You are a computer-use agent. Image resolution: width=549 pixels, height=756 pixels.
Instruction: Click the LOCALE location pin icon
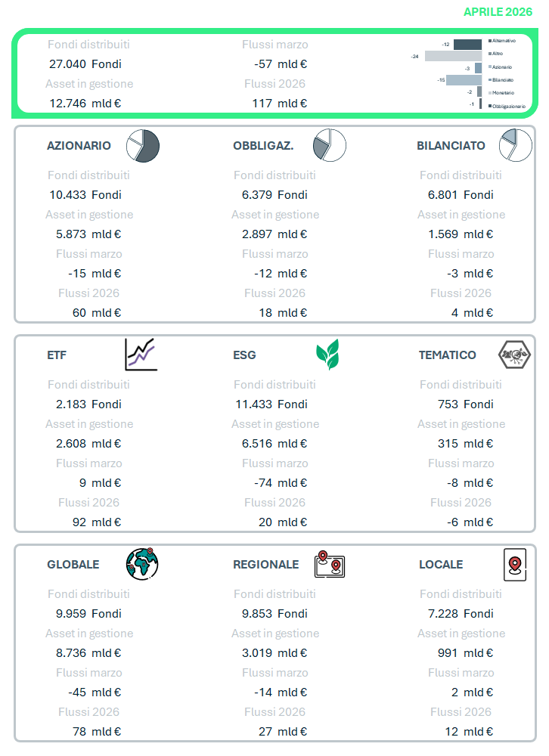click(x=515, y=564)
